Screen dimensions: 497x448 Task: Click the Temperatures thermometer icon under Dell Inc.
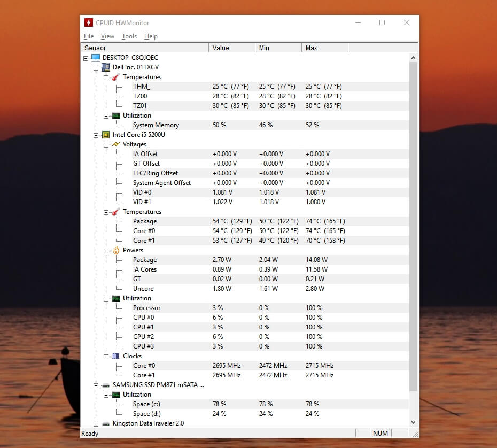[114, 77]
